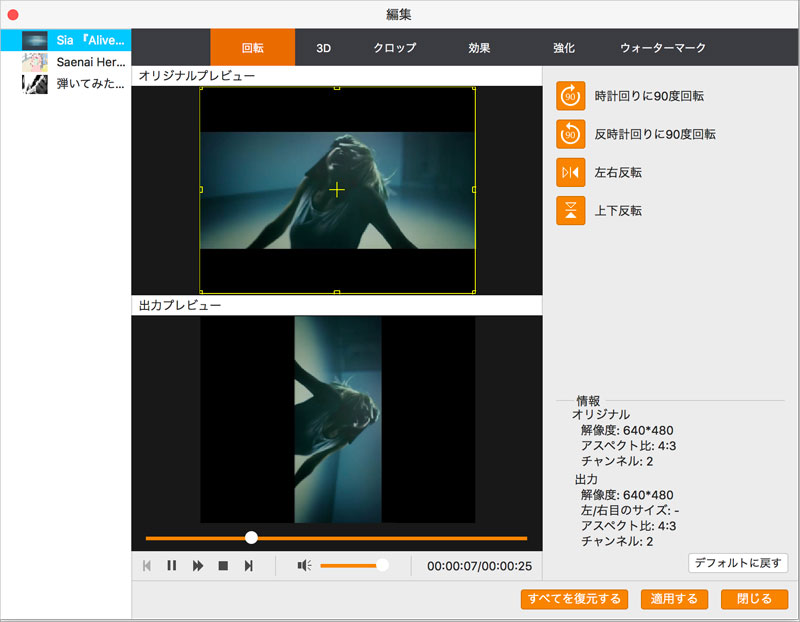
Task: Click the right-middle crop handle
Action: point(474,189)
